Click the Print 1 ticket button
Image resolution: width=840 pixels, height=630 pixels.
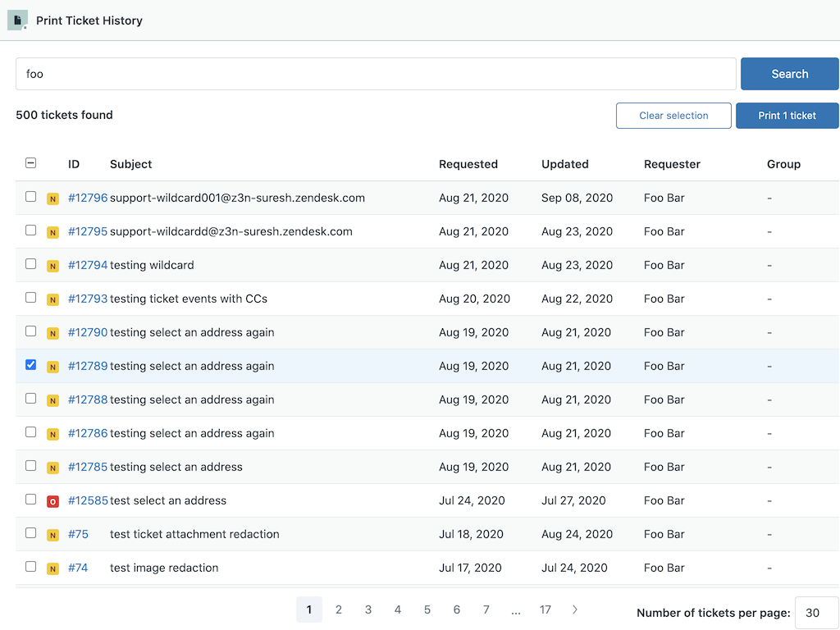787,116
